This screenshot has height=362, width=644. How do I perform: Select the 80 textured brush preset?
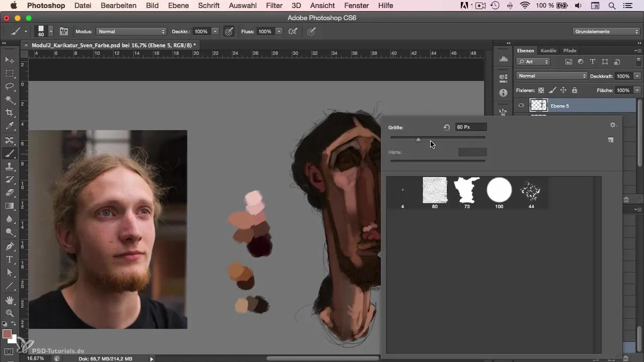click(x=435, y=193)
